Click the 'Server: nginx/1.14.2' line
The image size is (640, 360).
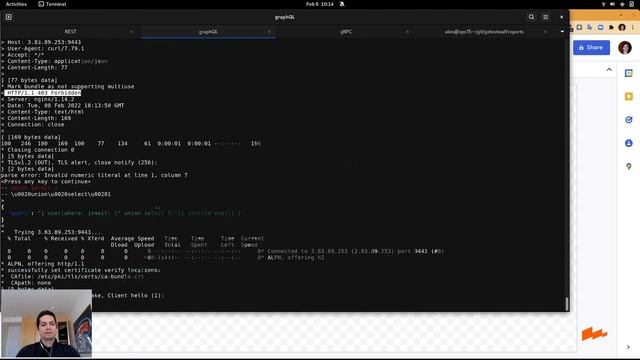[x=38, y=99]
